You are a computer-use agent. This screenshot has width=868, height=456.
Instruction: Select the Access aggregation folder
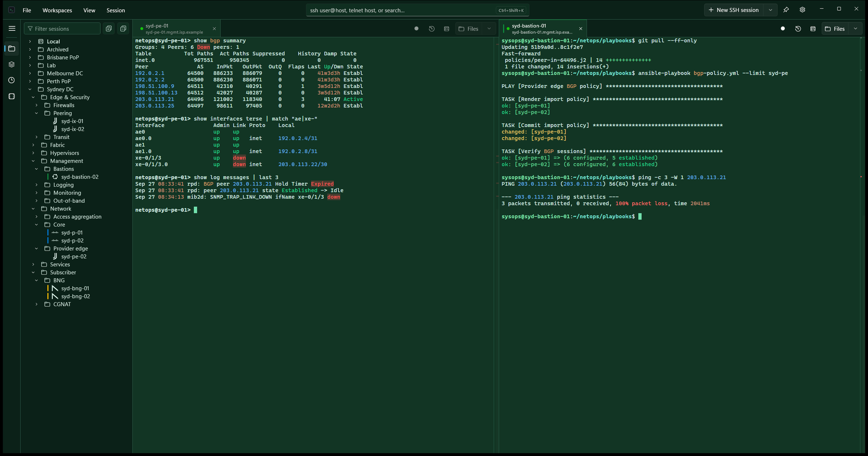coord(77,217)
